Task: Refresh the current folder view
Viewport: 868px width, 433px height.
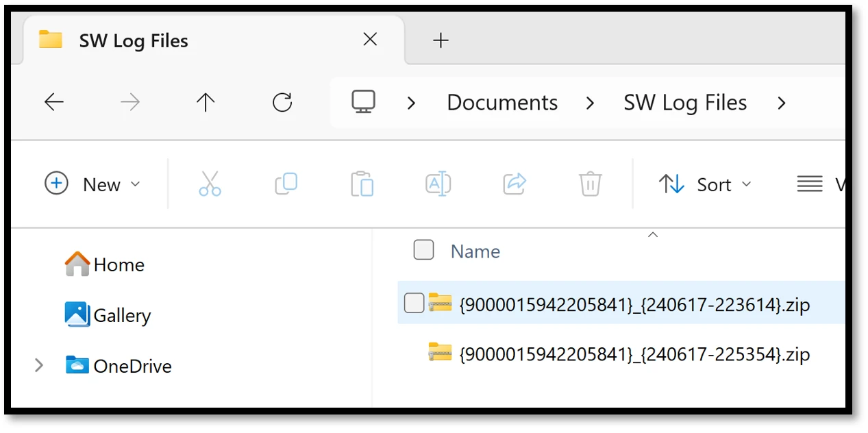Action: coord(282,103)
